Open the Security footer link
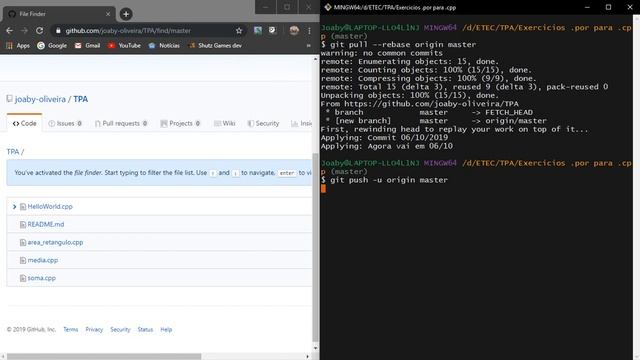 [120, 329]
